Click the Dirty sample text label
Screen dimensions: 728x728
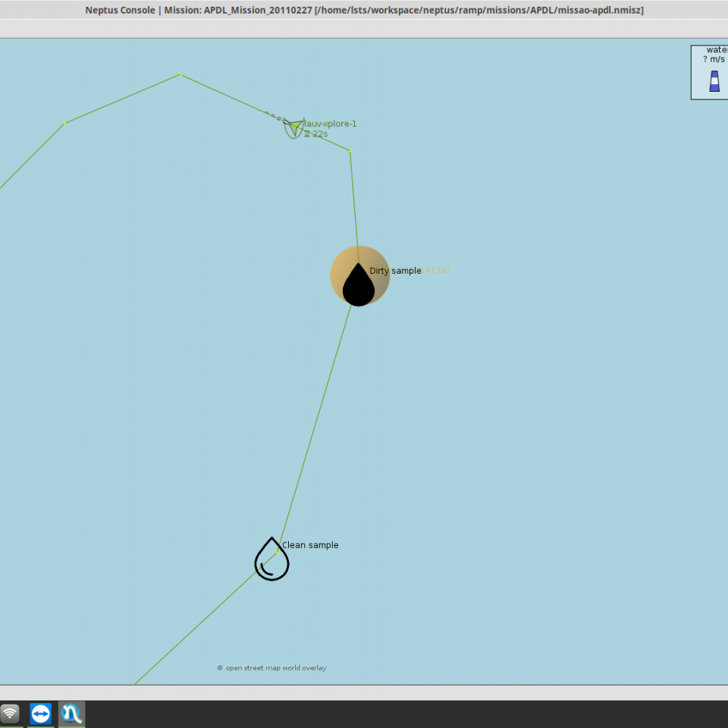tap(395, 271)
